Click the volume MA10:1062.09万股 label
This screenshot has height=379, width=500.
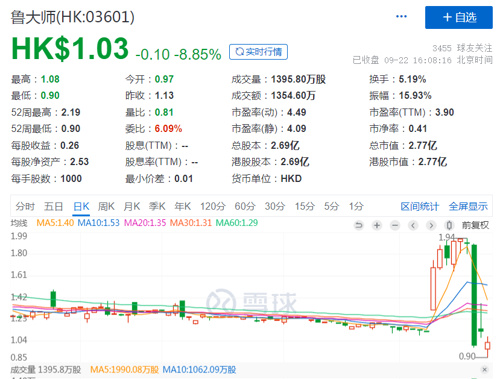pos(199,370)
